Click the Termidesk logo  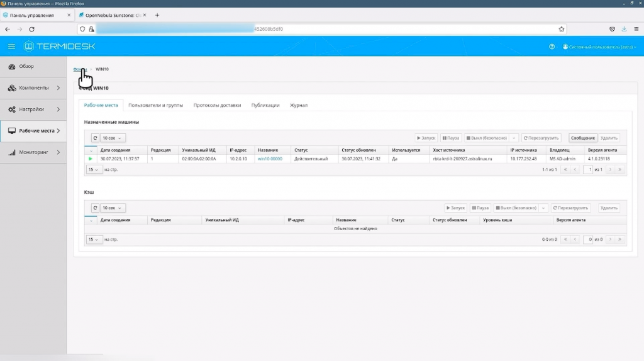coord(60,47)
